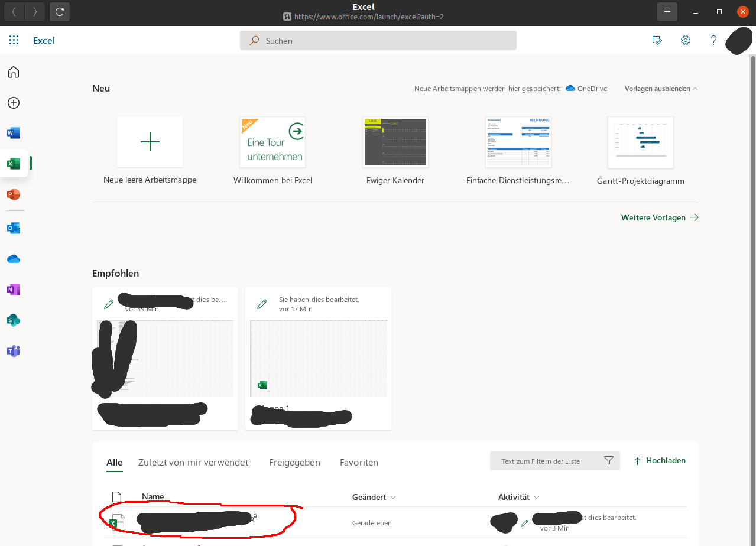Open the recommended file edited vor 39 Min
The height and width of the screenshot is (546, 756).
click(165, 359)
